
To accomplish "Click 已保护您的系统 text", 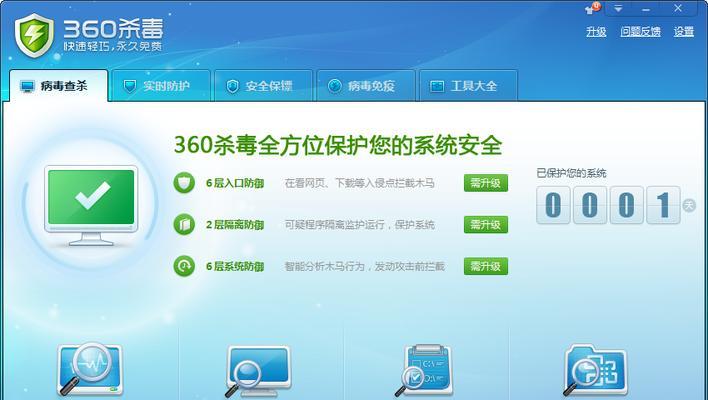I will click(571, 173).
